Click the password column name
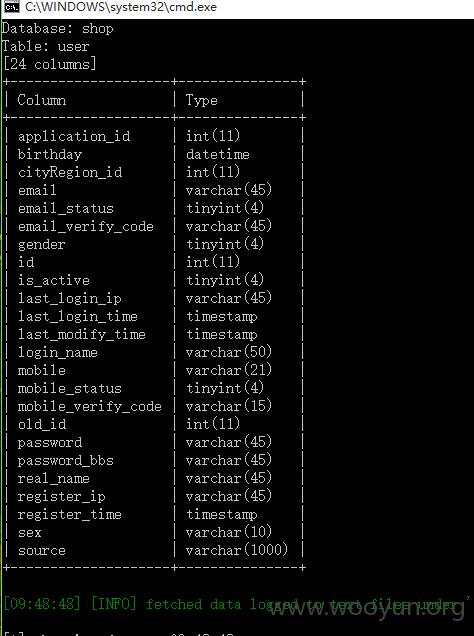 click(50, 443)
